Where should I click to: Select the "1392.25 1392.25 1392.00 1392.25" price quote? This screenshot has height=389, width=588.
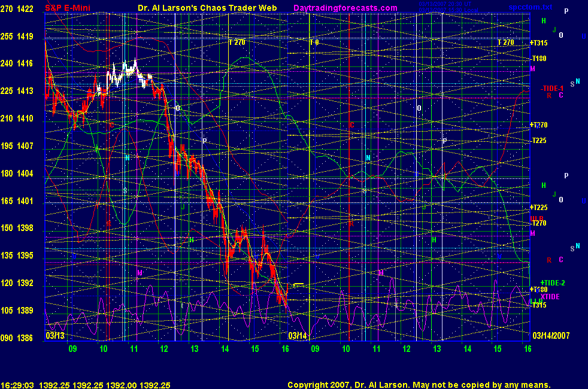pos(105,385)
